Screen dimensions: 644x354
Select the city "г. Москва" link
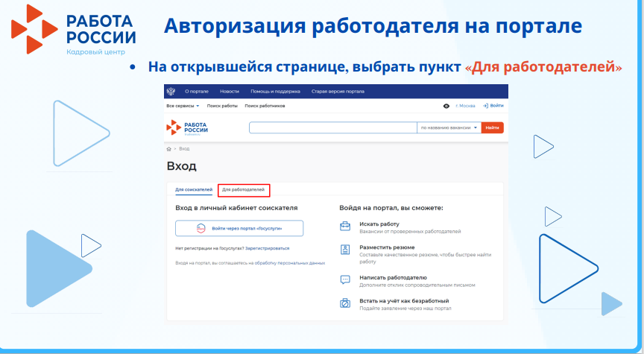pos(465,106)
